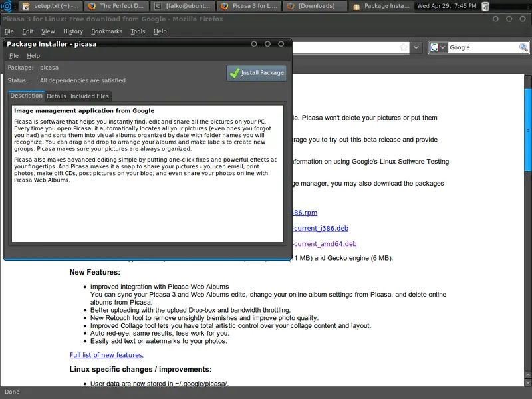532x399 pixels.
Task: Click the "New Features:" heading on the webpage
Action: click(x=95, y=272)
